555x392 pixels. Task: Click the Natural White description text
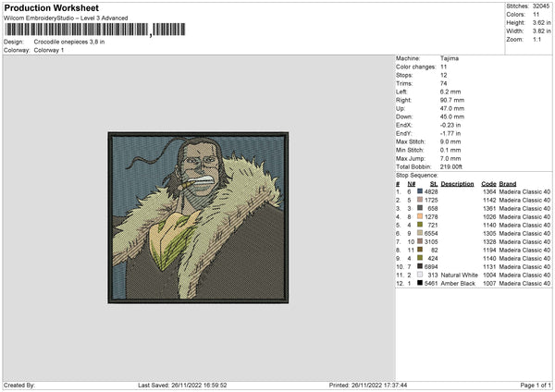click(460, 275)
